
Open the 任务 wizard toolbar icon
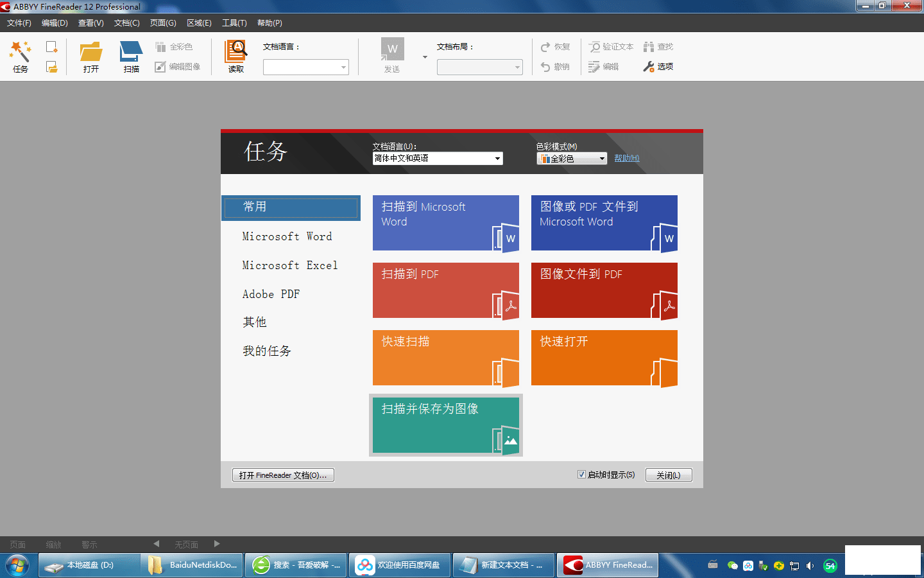click(x=21, y=57)
